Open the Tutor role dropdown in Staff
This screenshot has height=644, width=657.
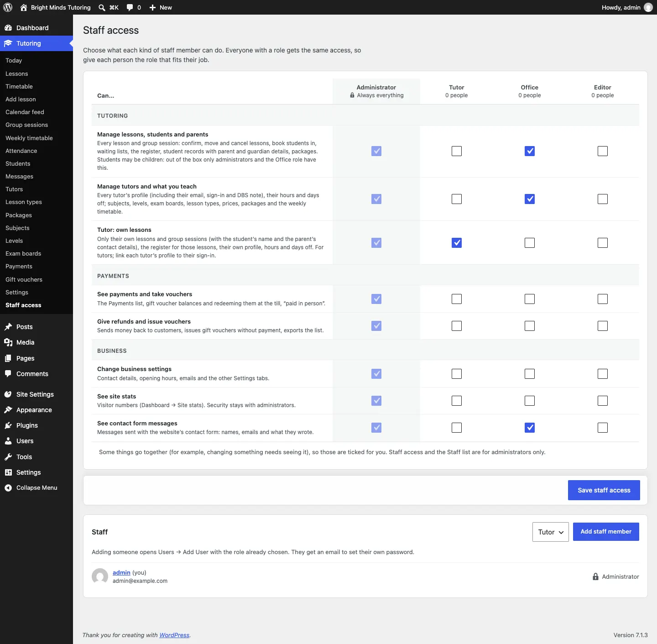click(x=551, y=532)
